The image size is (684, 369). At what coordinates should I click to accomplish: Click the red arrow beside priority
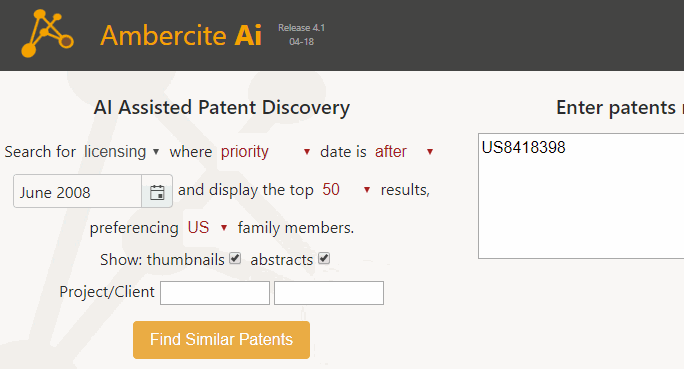[x=307, y=152]
